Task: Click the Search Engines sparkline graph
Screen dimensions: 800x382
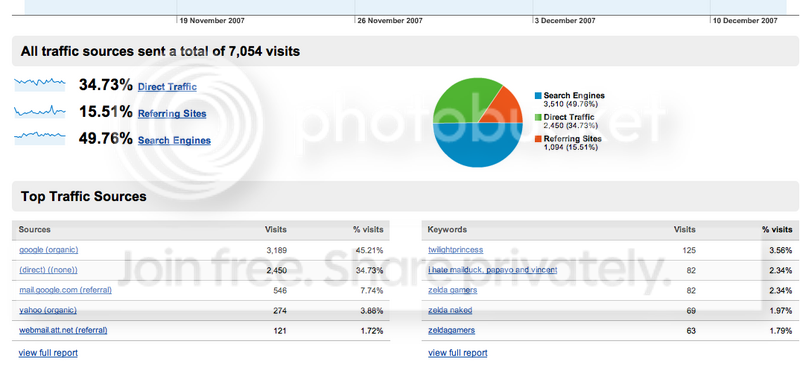Action: pyautogui.click(x=40, y=138)
